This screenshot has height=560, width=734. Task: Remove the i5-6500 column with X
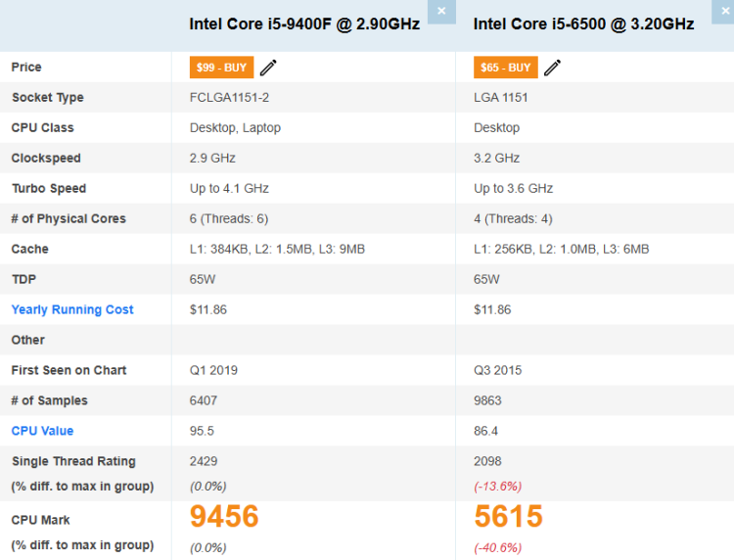click(x=724, y=11)
